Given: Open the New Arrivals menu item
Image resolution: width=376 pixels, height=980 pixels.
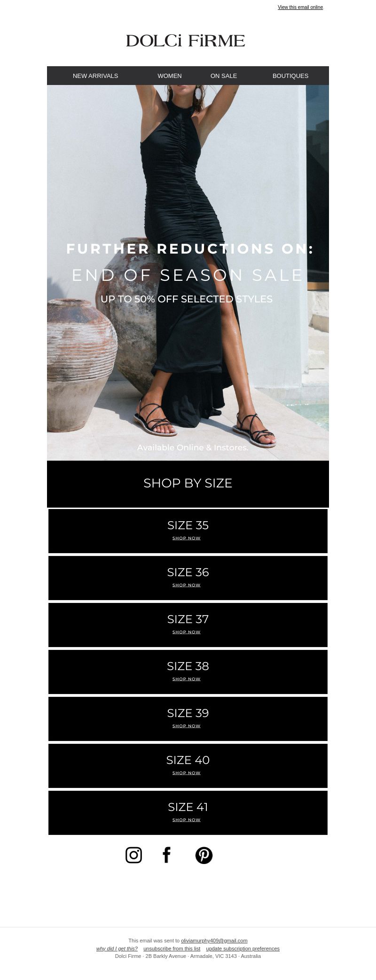Looking at the screenshot, I should coord(95,76).
